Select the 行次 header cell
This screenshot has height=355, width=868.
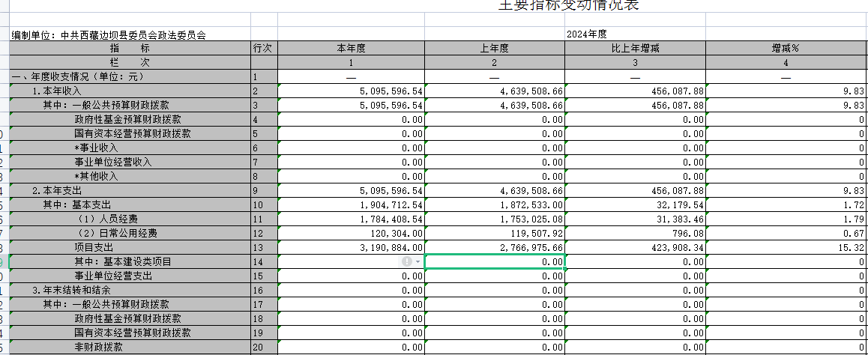coord(264,48)
